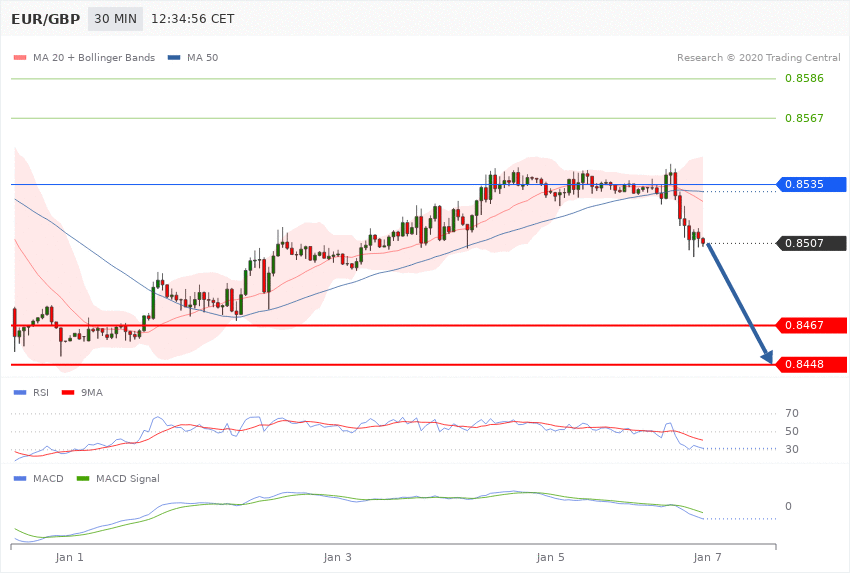Click the MACD legend label
This screenshot has height=576, width=850.
coord(48,478)
